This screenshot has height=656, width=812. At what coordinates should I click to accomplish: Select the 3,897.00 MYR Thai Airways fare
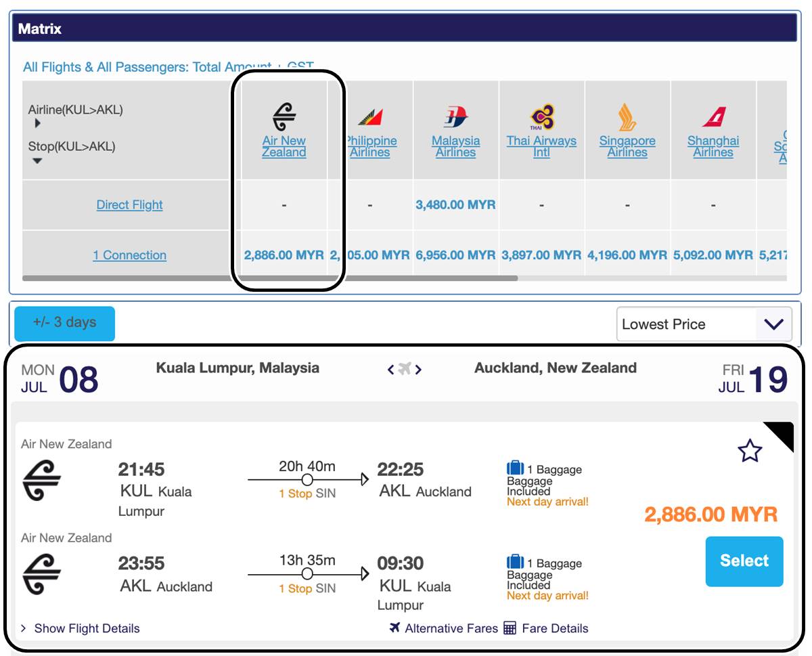pos(541,255)
